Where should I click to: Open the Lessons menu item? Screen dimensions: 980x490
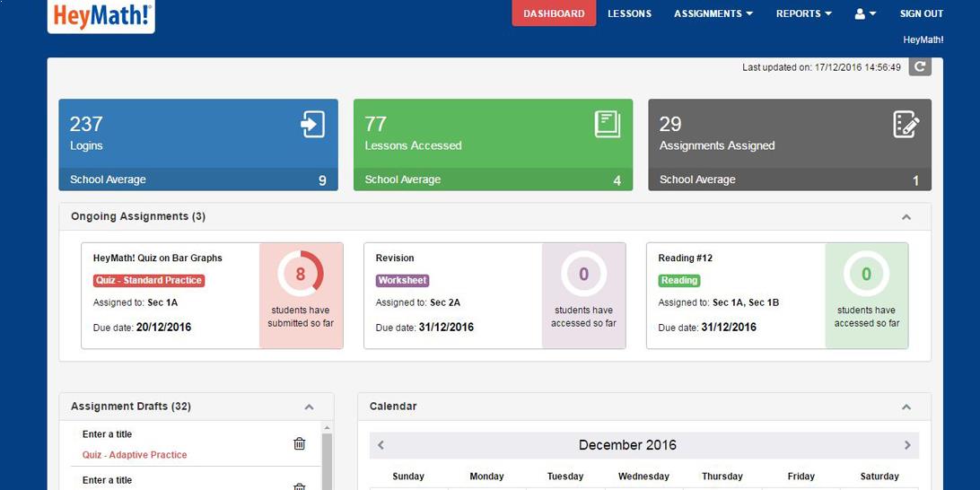pos(629,13)
